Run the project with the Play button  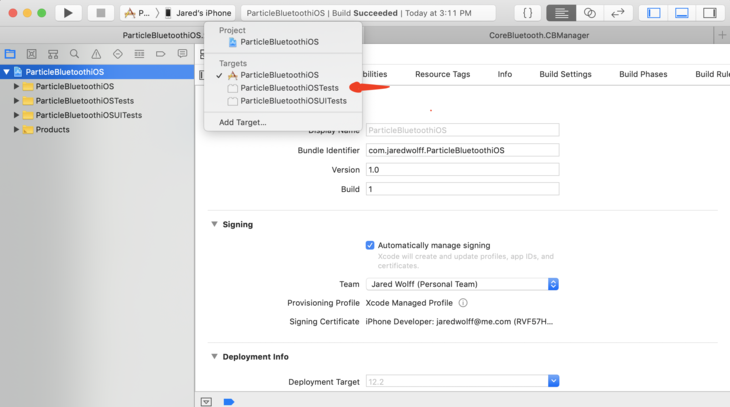(68, 13)
